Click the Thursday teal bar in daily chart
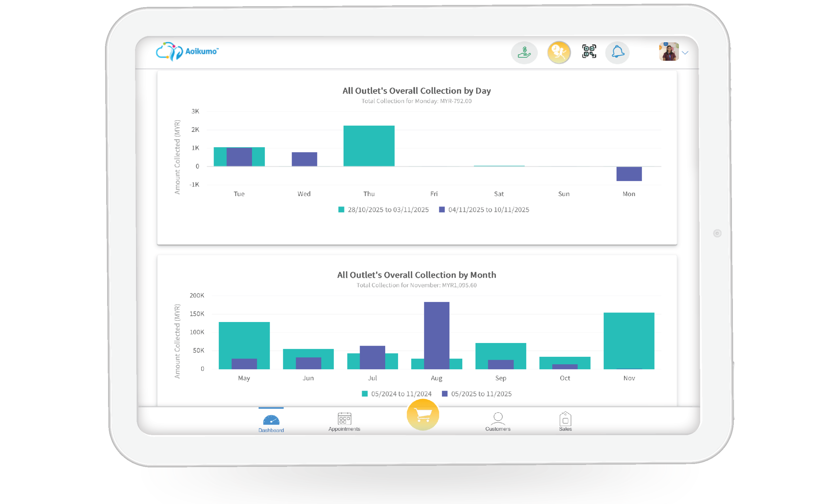The width and height of the screenshot is (840, 504). 369,146
